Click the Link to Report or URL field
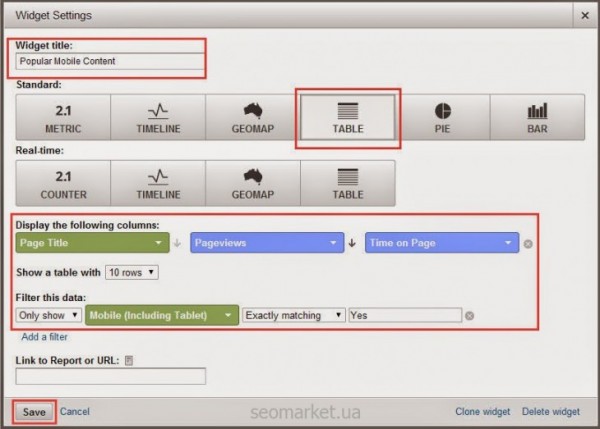 point(111,376)
